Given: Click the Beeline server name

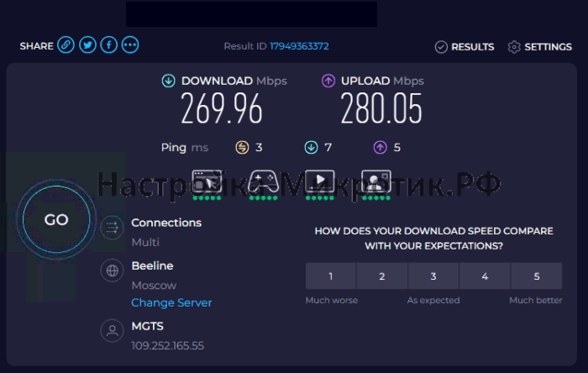Looking at the screenshot, I should pyautogui.click(x=152, y=265).
